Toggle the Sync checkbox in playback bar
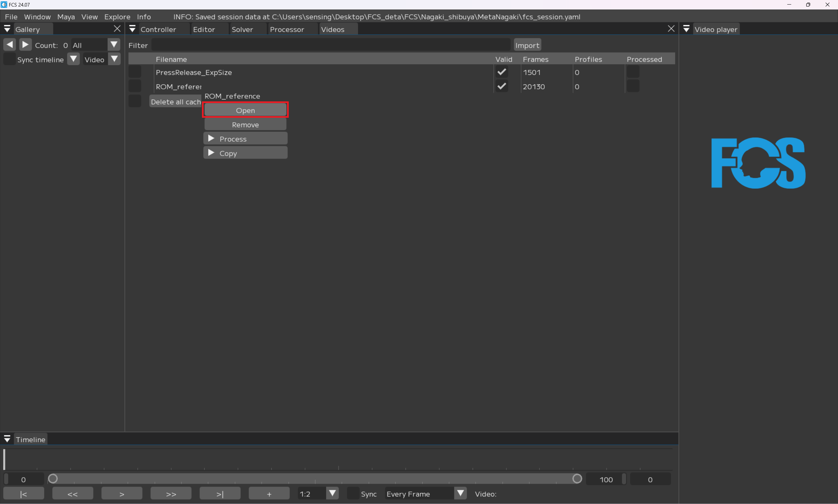 tap(353, 494)
